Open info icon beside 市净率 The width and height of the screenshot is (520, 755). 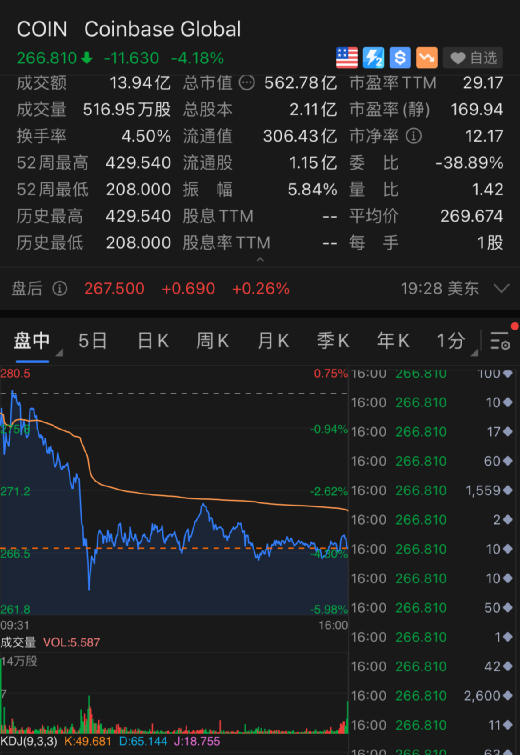pos(414,136)
